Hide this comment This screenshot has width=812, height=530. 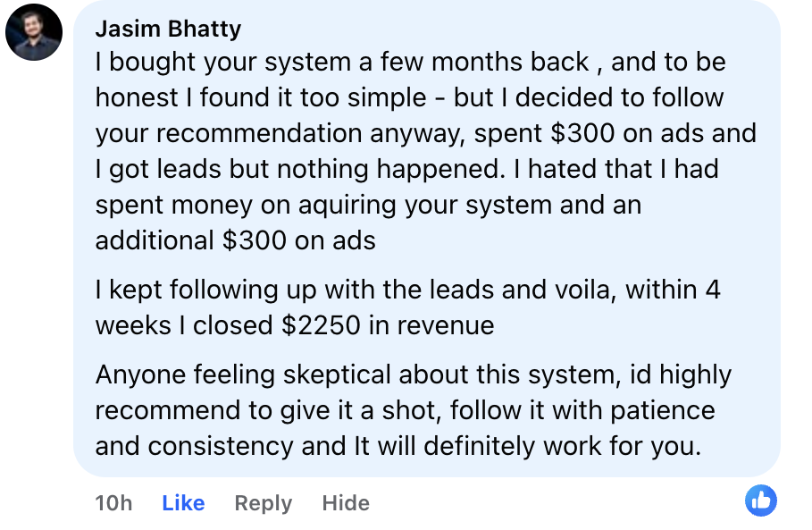[x=346, y=503]
